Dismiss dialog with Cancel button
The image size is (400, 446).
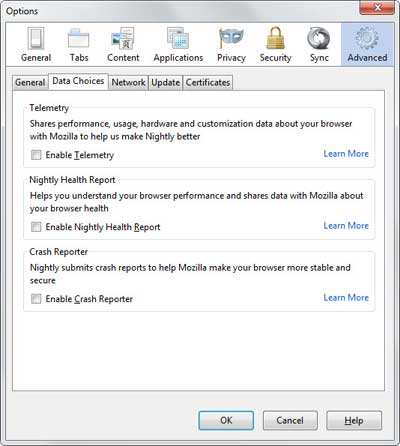click(x=290, y=420)
